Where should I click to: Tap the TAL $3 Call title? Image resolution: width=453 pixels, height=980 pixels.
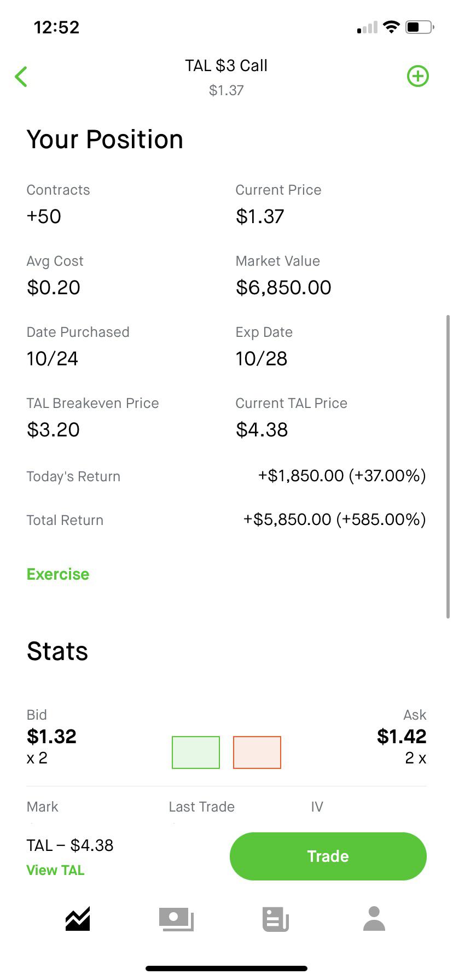tap(226, 66)
